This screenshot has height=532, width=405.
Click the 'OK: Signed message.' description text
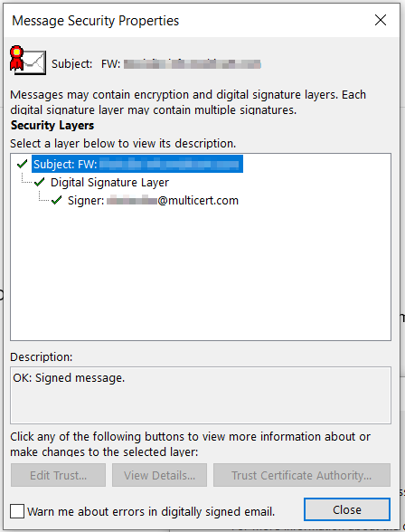(x=69, y=377)
